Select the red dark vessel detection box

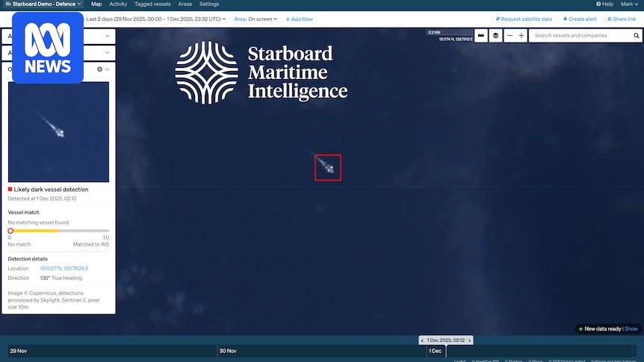[x=328, y=167]
